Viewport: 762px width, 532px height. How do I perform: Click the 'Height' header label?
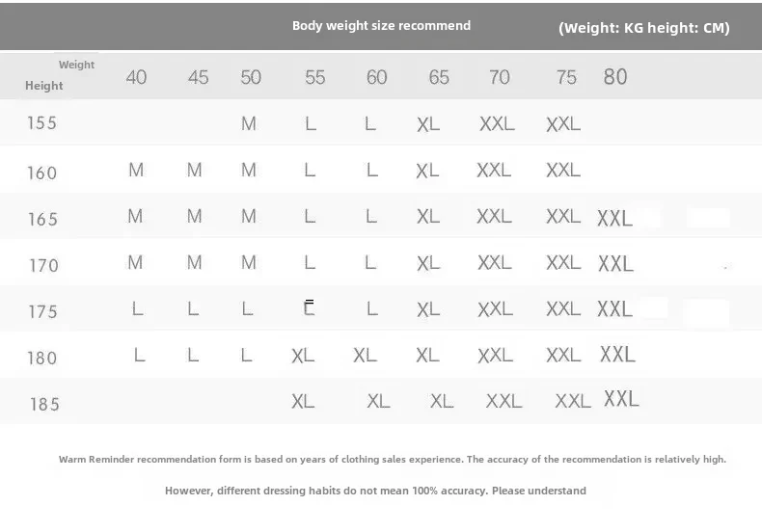[44, 86]
